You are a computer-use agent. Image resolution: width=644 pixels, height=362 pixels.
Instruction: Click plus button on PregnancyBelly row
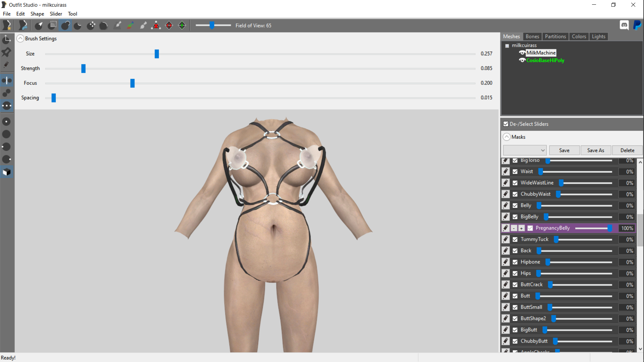click(522, 228)
